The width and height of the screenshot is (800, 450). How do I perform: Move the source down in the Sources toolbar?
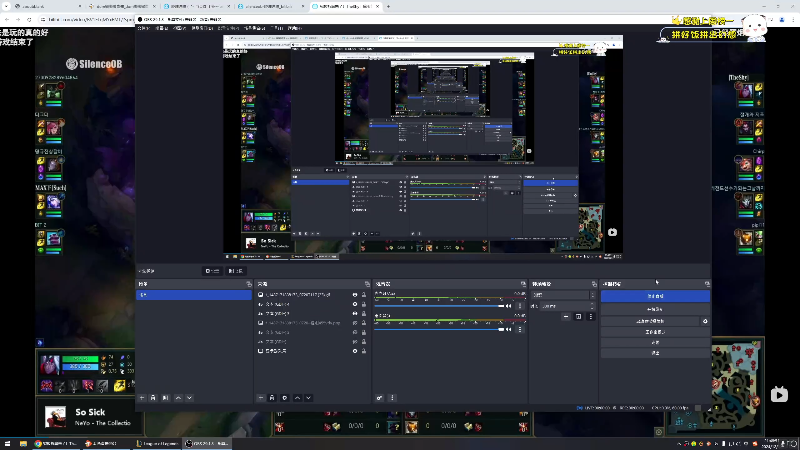(309, 398)
